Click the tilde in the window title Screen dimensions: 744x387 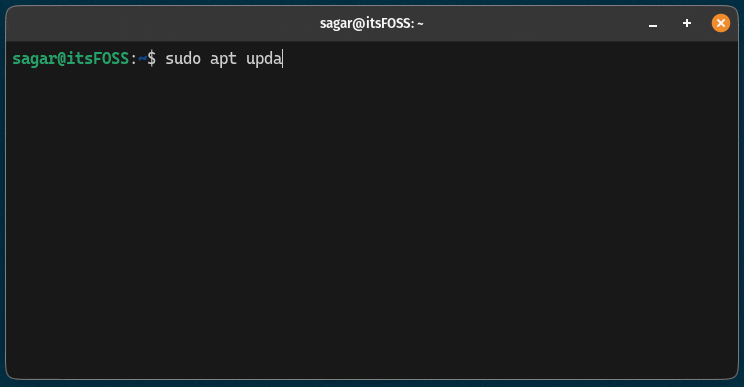pos(420,24)
